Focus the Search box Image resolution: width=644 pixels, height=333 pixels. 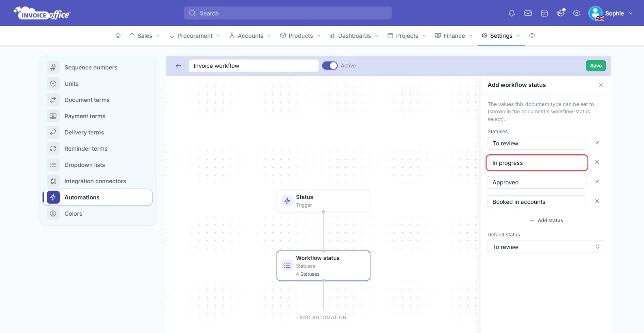[x=288, y=13]
